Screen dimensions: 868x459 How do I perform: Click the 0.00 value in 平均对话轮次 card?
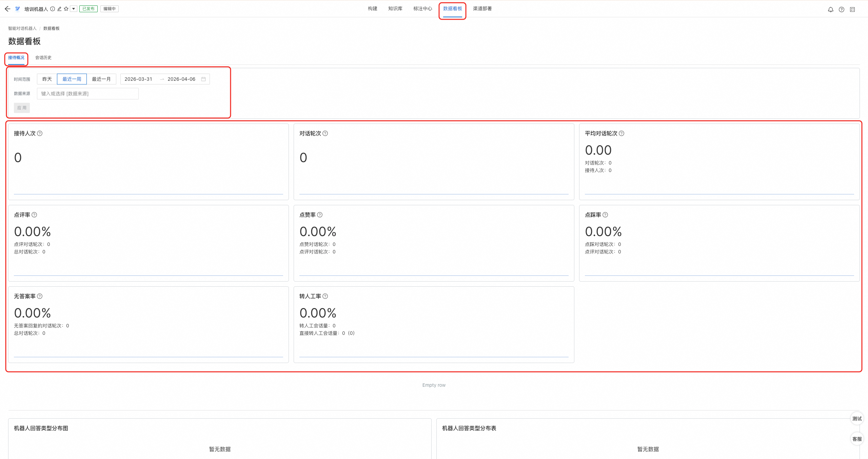click(x=598, y=150)
